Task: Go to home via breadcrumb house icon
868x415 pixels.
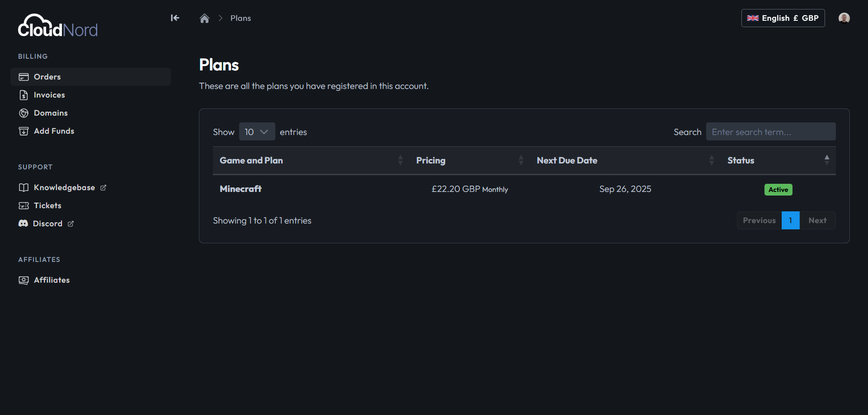Action: click(204, 18)
